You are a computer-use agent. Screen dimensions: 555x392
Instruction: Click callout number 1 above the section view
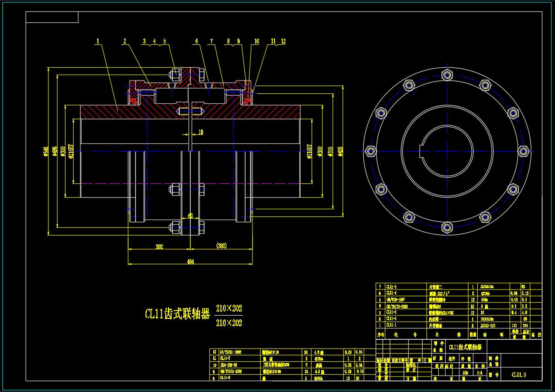(x=97, y=41)
